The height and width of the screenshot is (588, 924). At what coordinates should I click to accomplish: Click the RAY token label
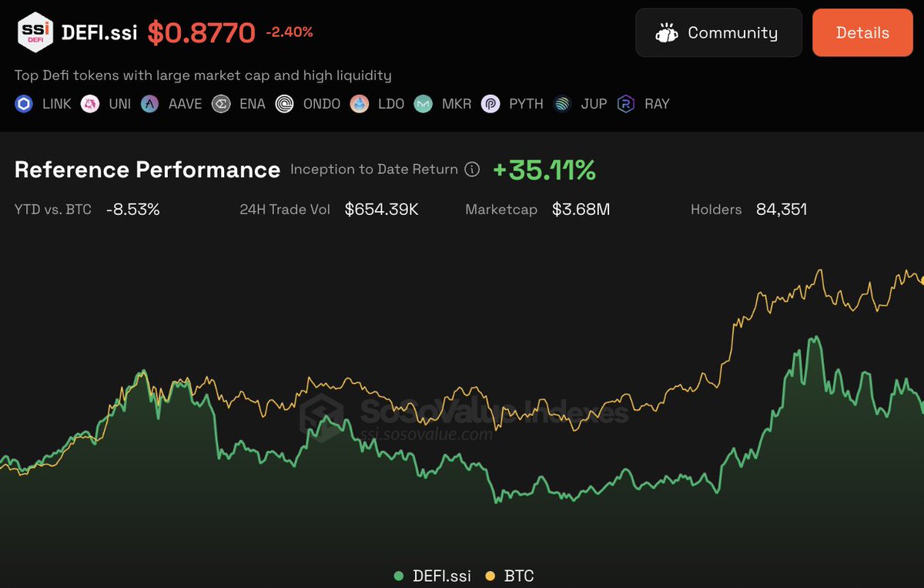tap(657, 104)
